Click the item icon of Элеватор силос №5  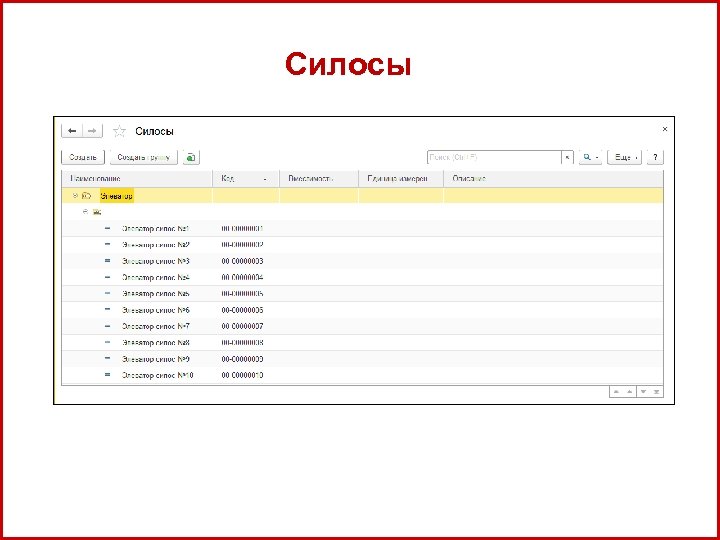click(x=107, y=293)
